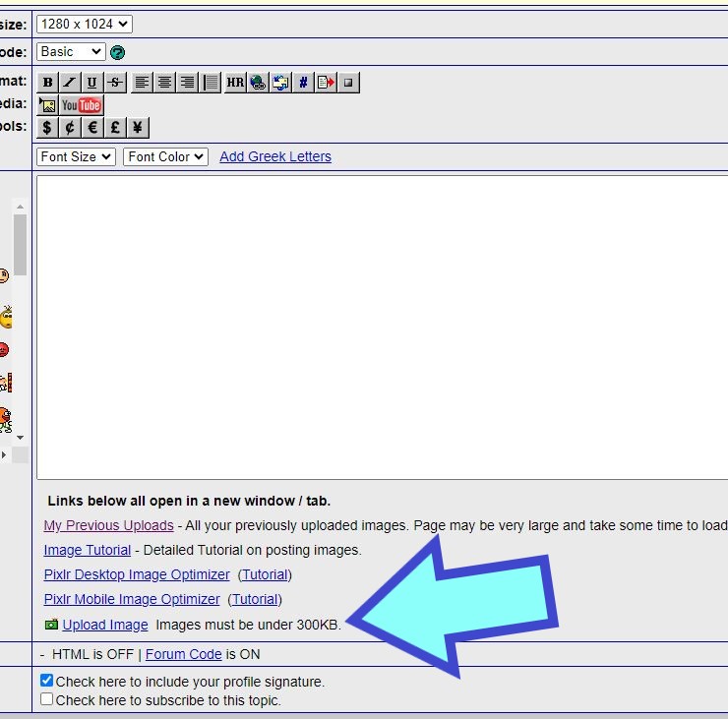Open the Basic mode dropdown
This screenshot has width=728, height=719.
[71, 51]
